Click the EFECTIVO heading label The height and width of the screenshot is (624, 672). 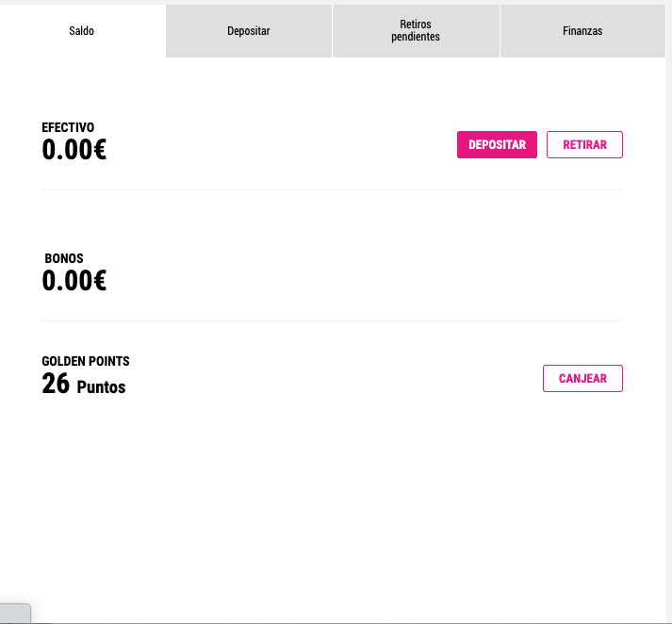[68, 127]
